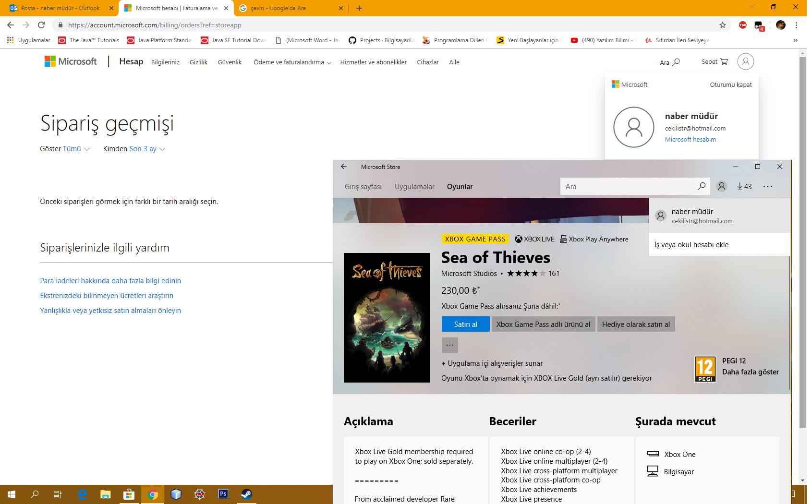Open Hizmetler ve abonelikler menu item

(373, 62)
